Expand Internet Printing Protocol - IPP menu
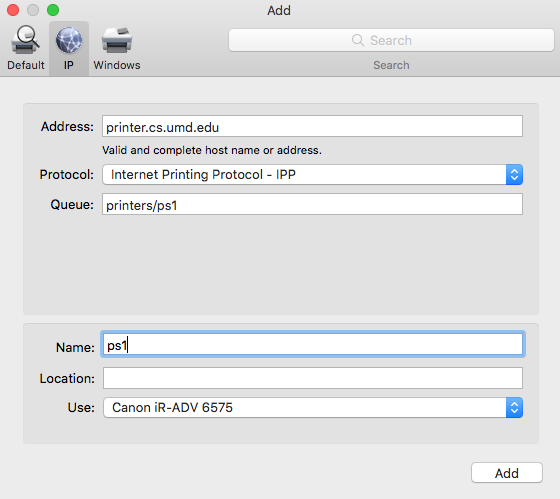The image size is (560, 499). pyautogui.click(x=312, y=174)
